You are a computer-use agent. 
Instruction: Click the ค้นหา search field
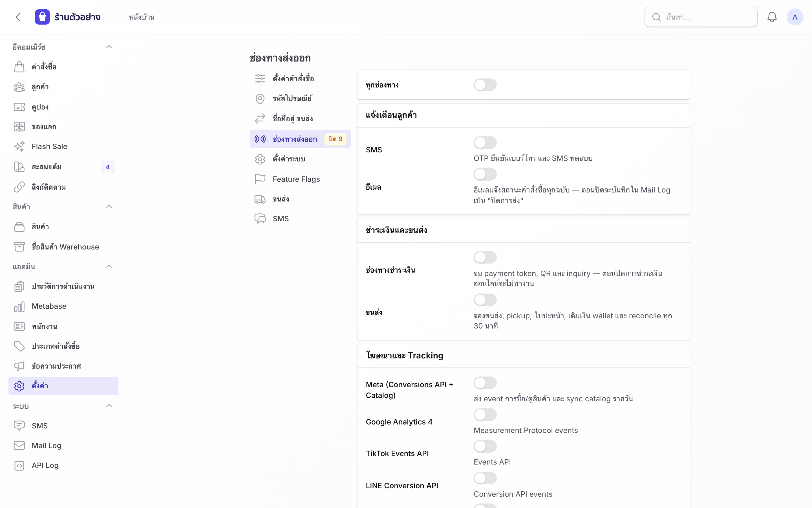pyautogui.click(x=701, y=17)
